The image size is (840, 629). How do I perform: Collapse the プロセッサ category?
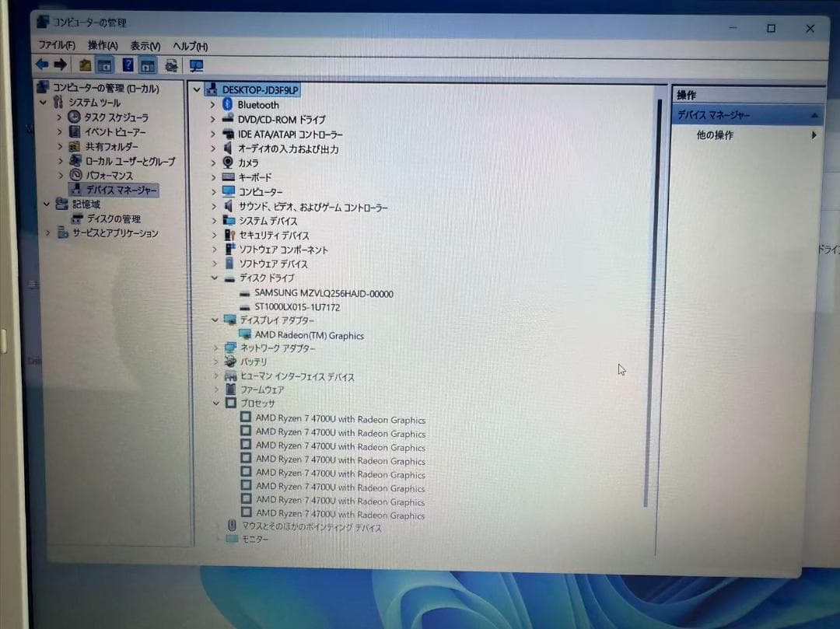point(215,404)
